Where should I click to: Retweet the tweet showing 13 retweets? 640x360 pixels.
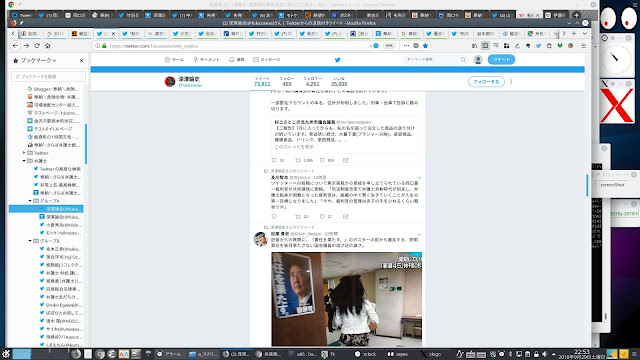point(298,216)
